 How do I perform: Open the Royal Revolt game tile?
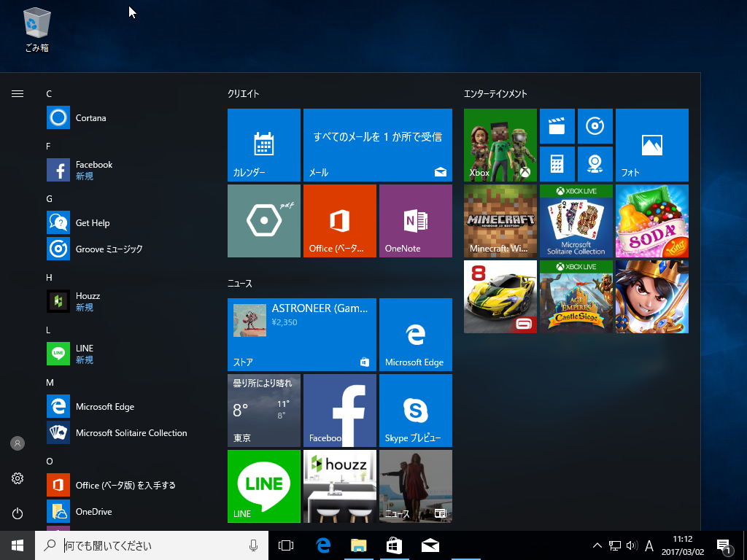651,297
